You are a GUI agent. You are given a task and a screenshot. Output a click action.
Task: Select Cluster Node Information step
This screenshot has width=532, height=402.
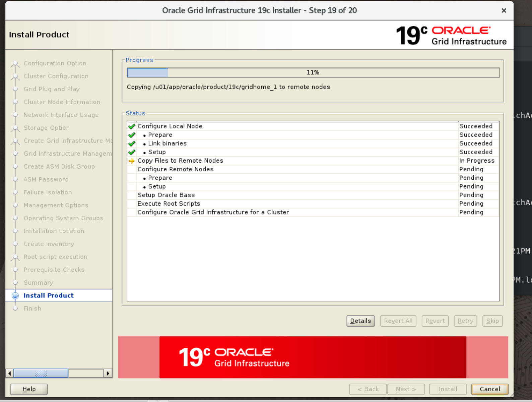click(x=62, y=102)
